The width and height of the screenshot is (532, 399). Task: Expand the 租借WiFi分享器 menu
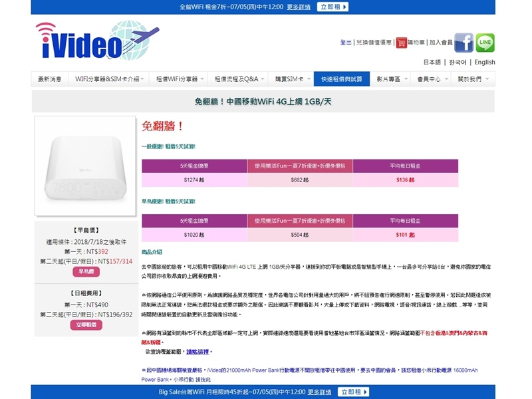click(x=179, y=79)
